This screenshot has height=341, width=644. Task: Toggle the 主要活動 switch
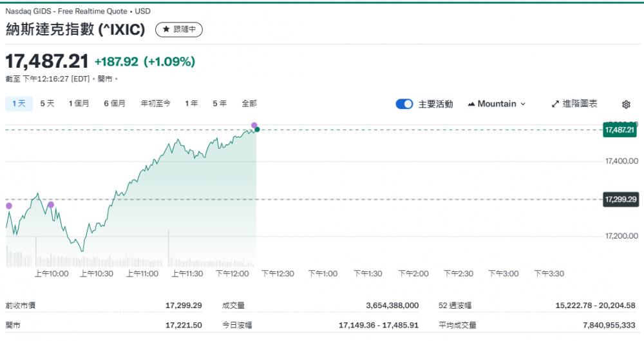tap(404, 104)
